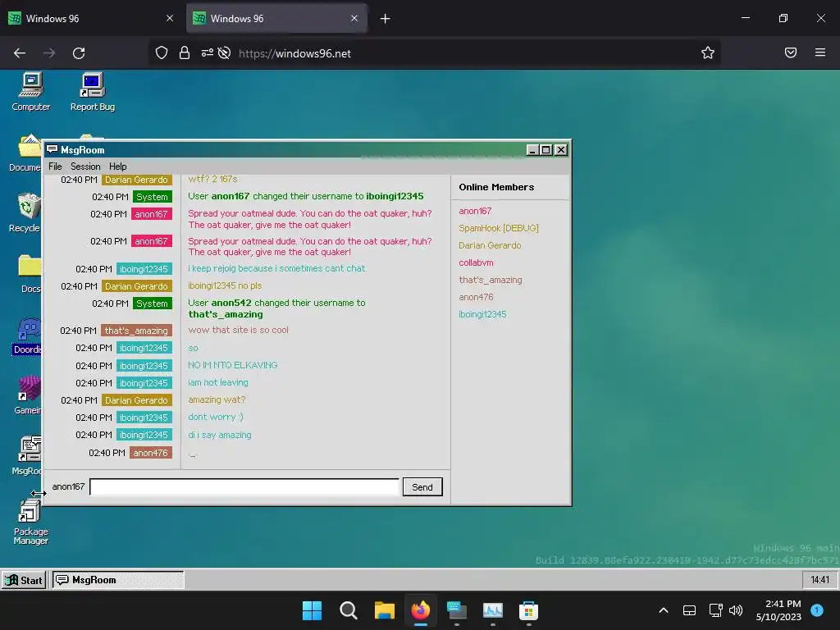Click anon167 in Online Members list
The height and width of the screenshot is (630, 840).
[x=475, y=211]
